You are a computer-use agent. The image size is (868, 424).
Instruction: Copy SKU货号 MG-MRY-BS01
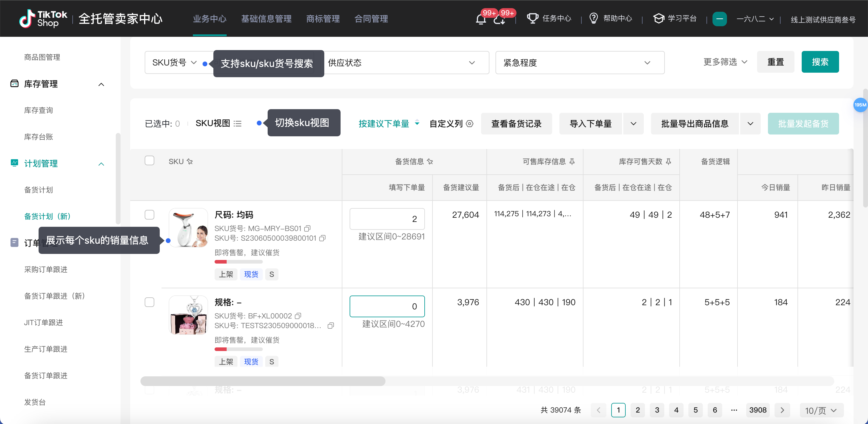pyautogui.click(x=307, y=229)
